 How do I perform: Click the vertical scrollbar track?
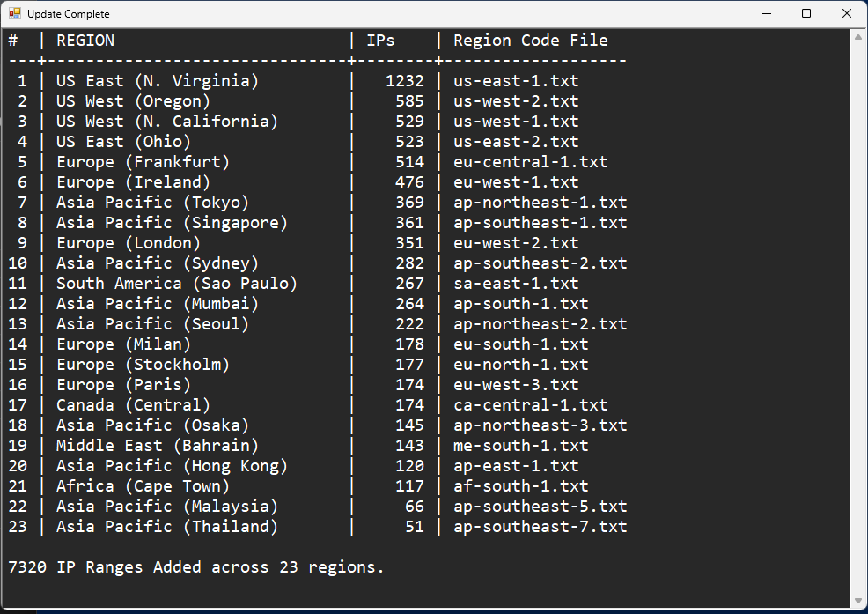[858, 317]
